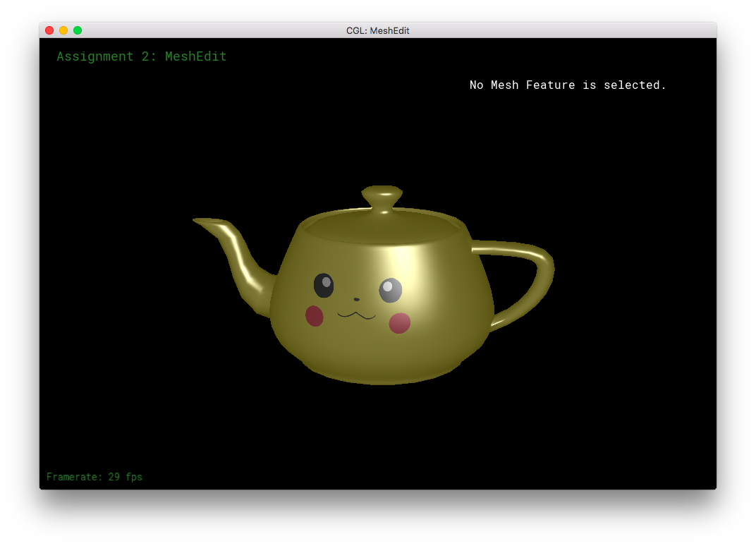Minimize the MeshEdit window with yellow button
The width and height of the screenshot is (756, 546).
pos(63,30)
